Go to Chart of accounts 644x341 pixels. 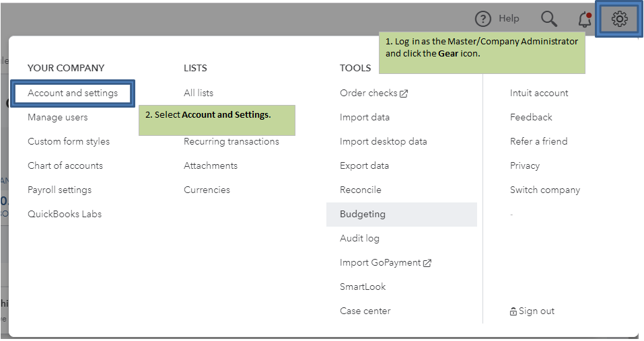point(65,165)
